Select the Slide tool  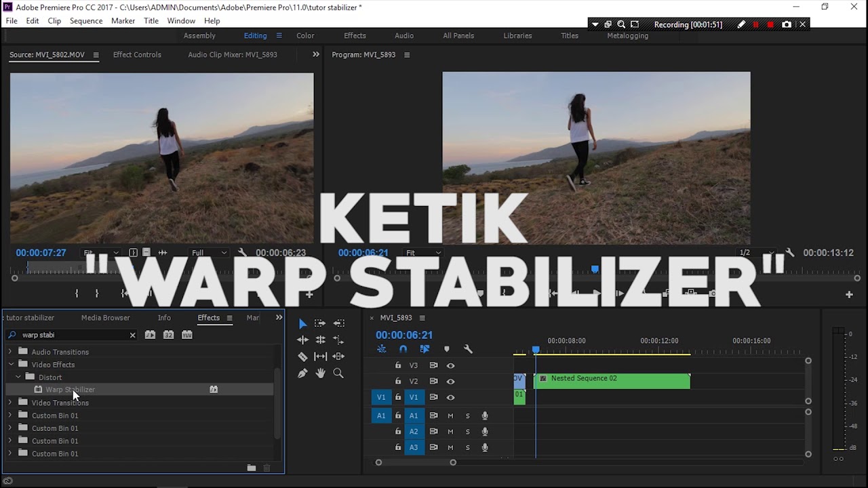[x=338, y=356]
